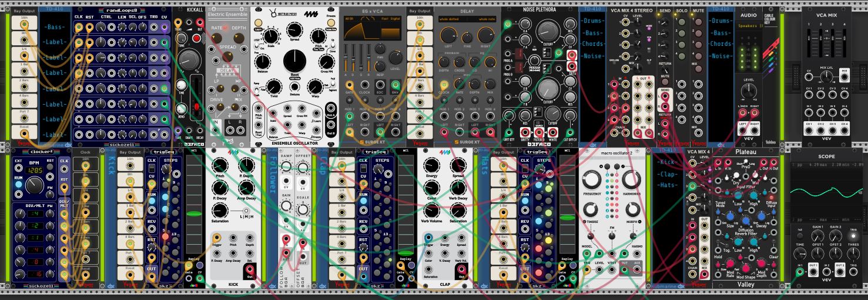Toggle RUN on the Kick trigSeq
Image resolution: width=868 pixels, height=300 pixels.
point(152,201)
